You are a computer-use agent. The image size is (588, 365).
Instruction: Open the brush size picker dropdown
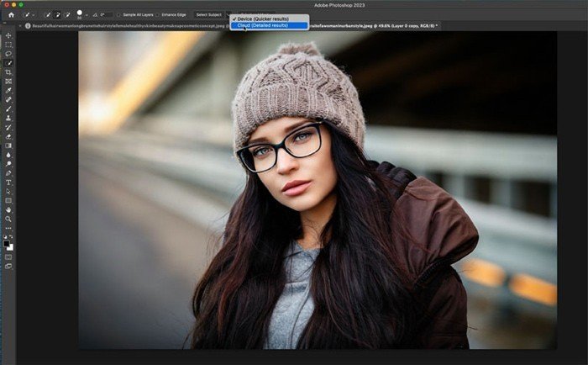pos(87,15)
